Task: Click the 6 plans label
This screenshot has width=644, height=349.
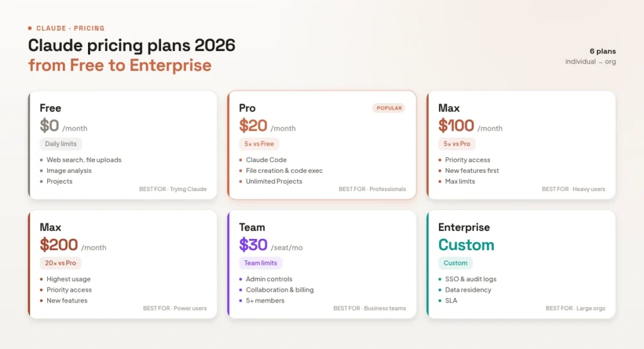Action: [602, 52]
